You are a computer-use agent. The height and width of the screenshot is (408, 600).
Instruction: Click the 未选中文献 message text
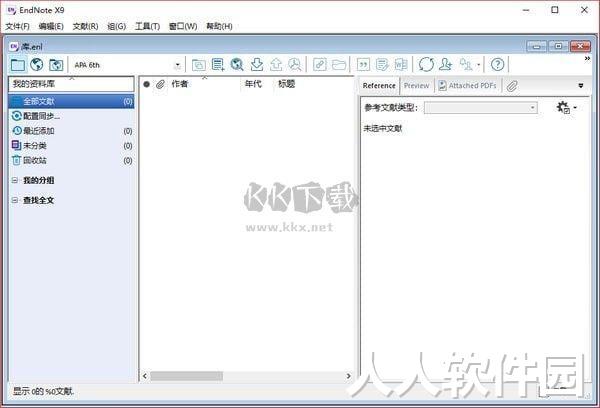point(383,129)
